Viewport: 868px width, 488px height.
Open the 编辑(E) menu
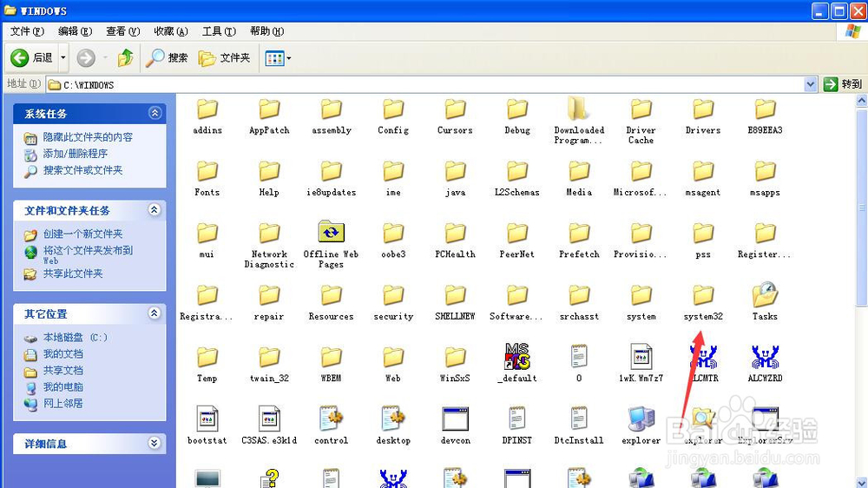[75, 31]
